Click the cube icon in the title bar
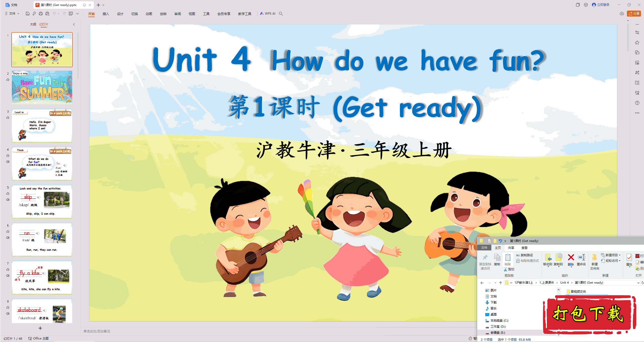 click(x=586, y=5)
